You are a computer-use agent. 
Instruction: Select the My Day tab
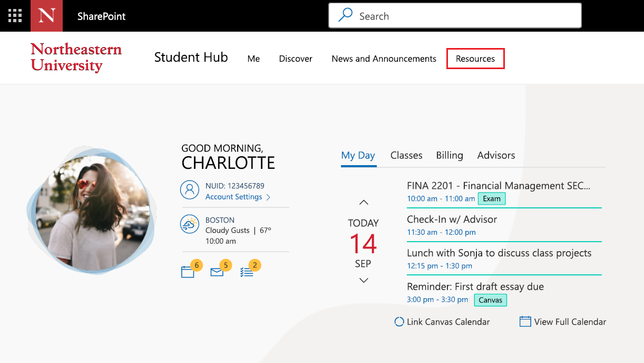coord(358,155)
